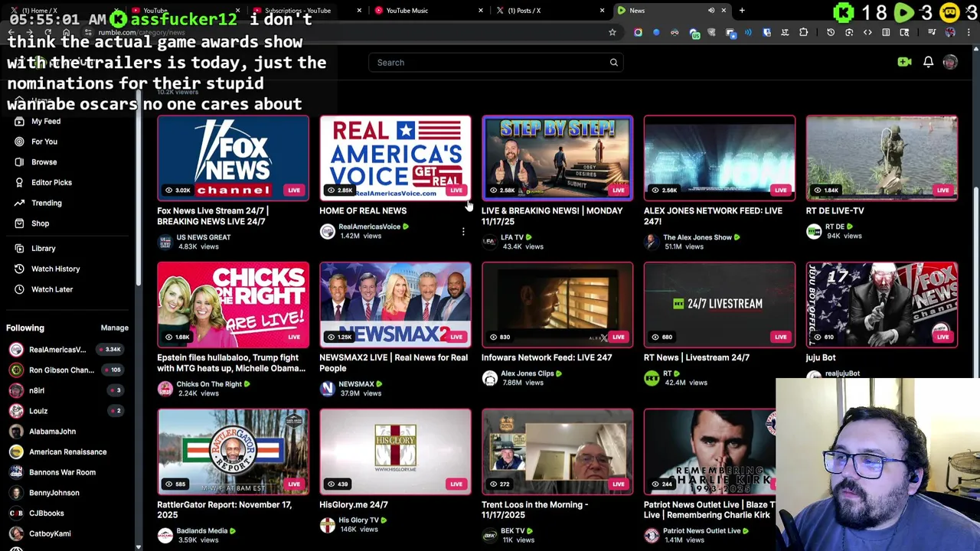Open His Glory TV channel avatar
This screenshot has width=980, height=551.
point(327,525)
